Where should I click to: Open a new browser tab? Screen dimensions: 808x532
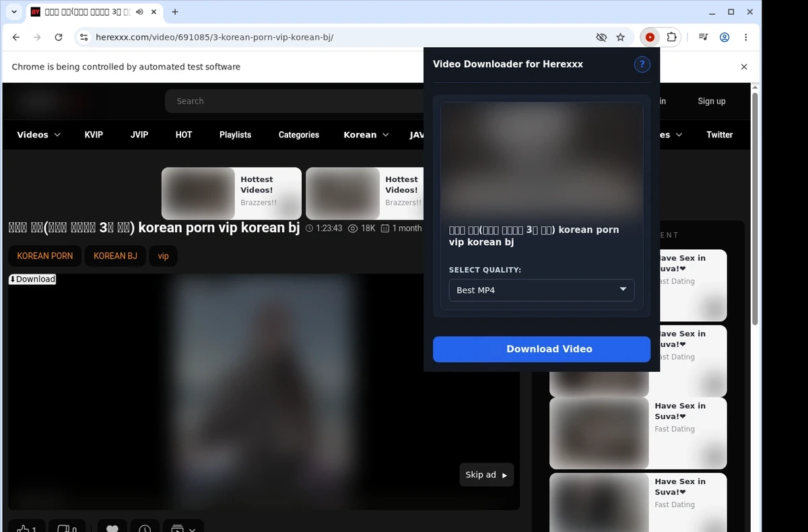point(175,12)
